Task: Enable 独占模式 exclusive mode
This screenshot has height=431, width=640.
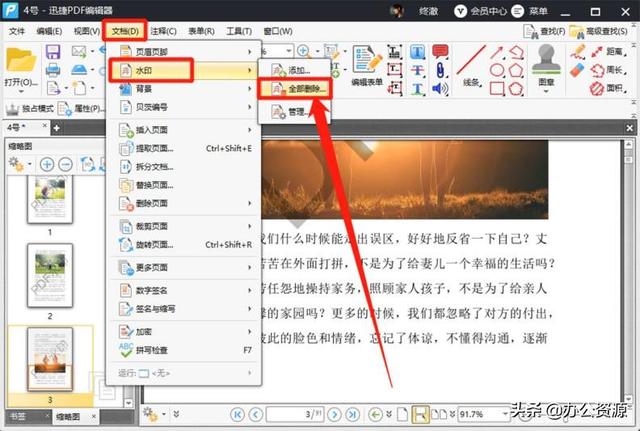Action: 29,109
